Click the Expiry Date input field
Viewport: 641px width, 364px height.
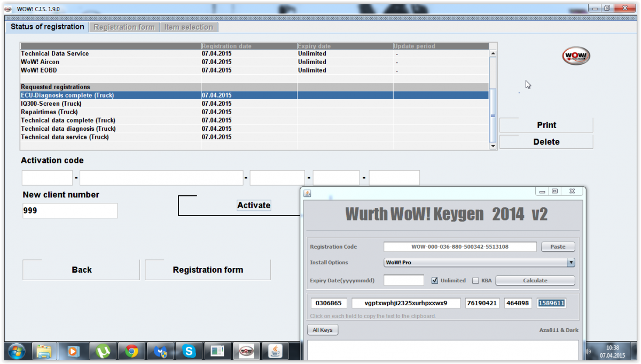[x=403, y=281]
